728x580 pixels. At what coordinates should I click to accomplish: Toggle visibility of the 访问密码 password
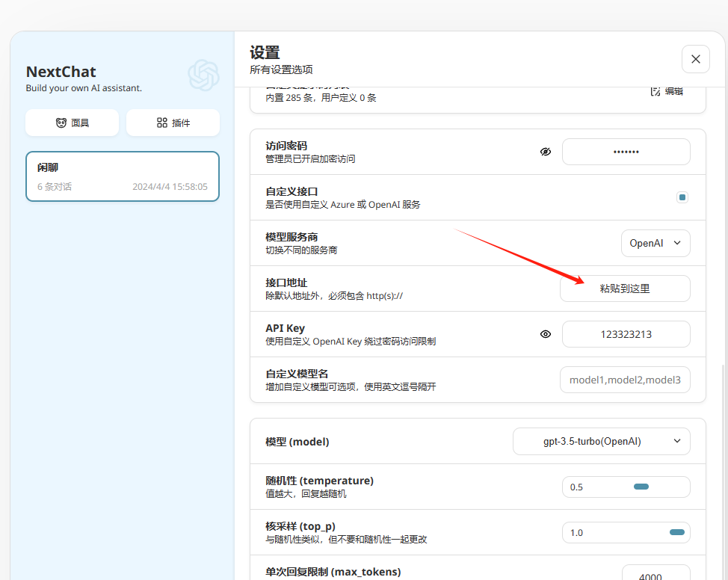coord(546,152)
